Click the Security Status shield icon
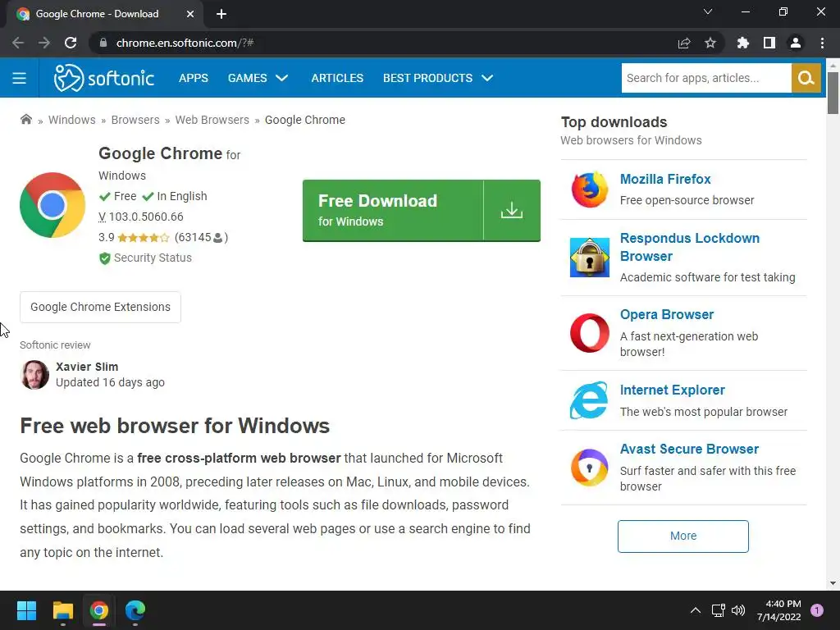 click(x=104, y=258)
